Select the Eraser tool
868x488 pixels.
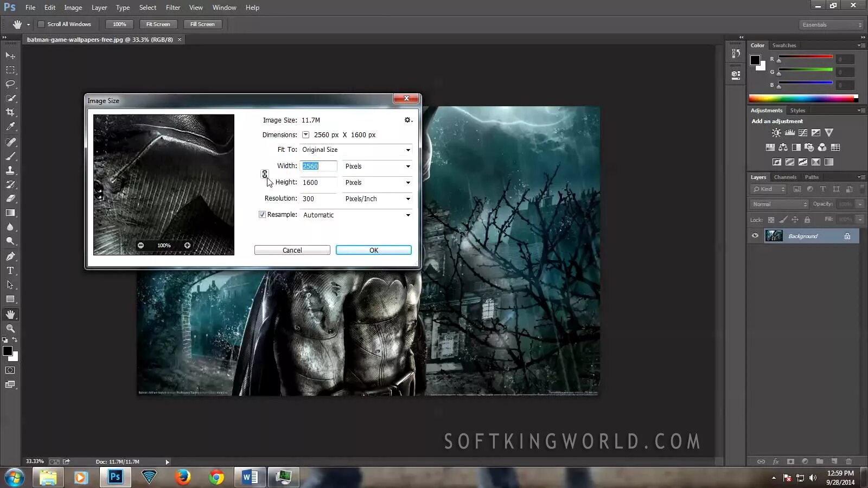10,198
